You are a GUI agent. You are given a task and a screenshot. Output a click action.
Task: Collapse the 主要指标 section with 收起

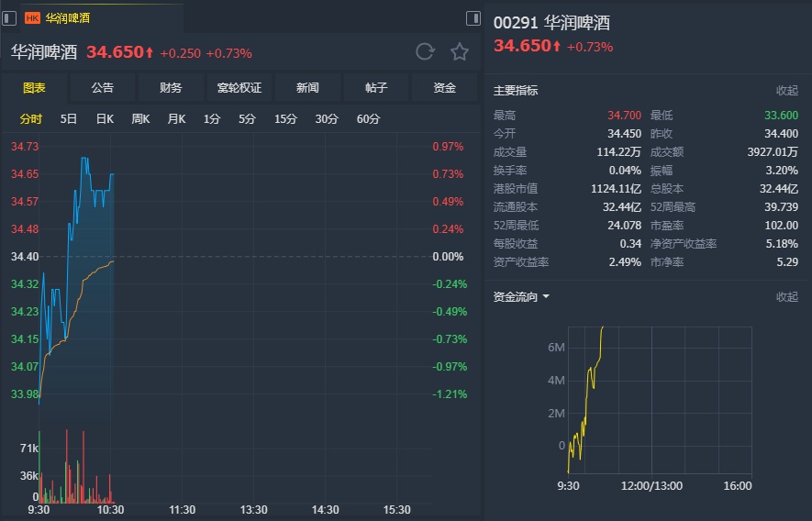point(787,90)
